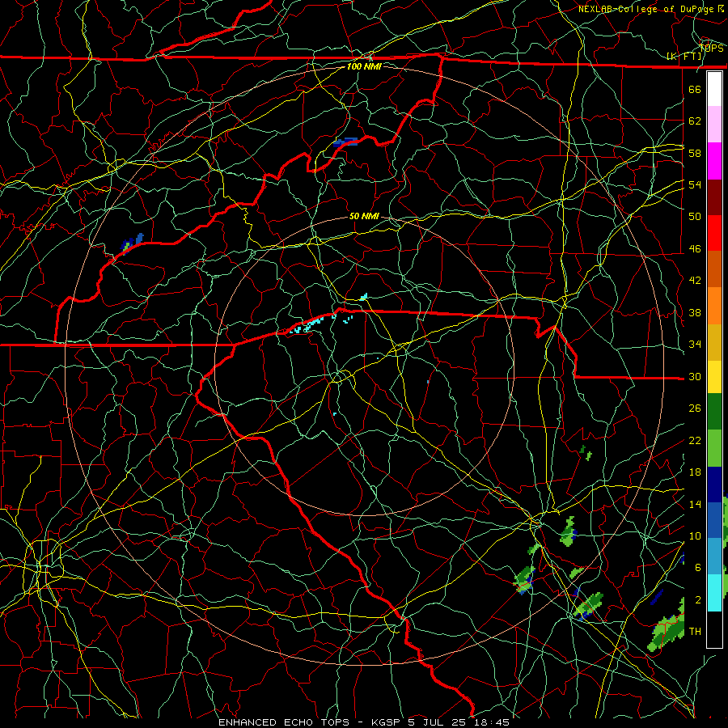Click the 26 legend value
The image size is (728, 728).
(695, 408)
